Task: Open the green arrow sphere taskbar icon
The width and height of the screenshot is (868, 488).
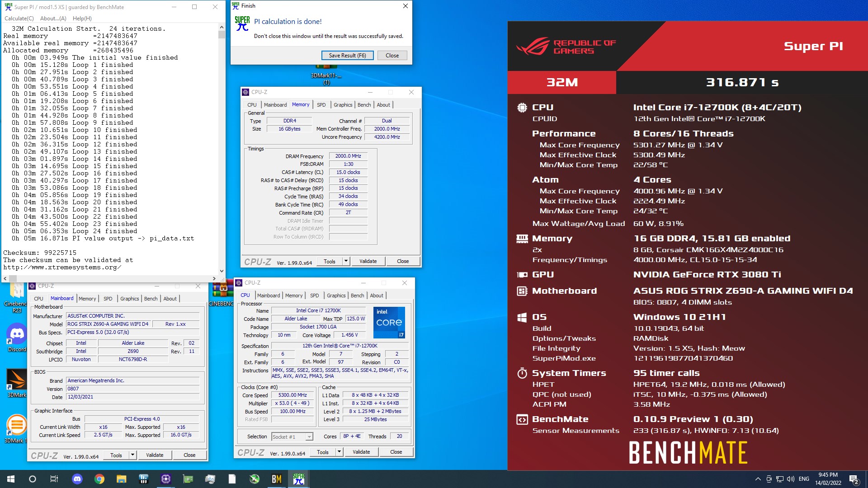Action: (254, 479)
